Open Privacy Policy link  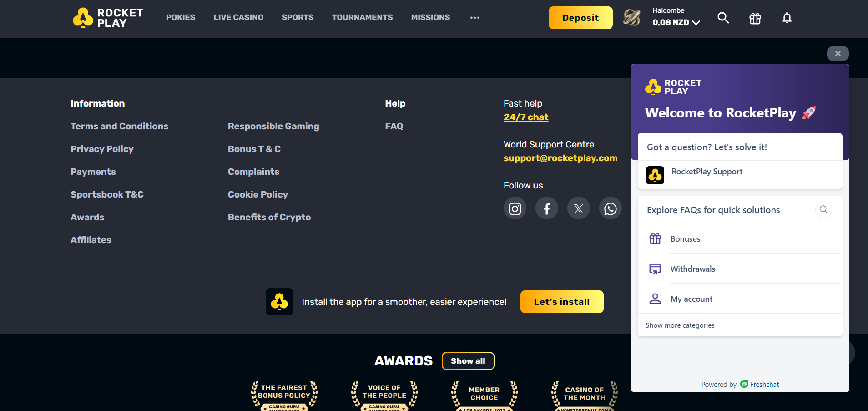(x=102, y=149)
